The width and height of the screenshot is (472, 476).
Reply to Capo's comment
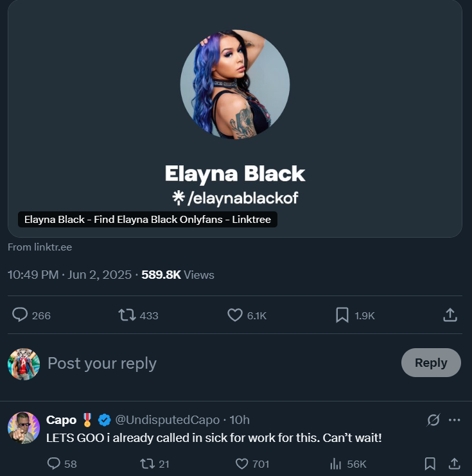coord(54,463)
